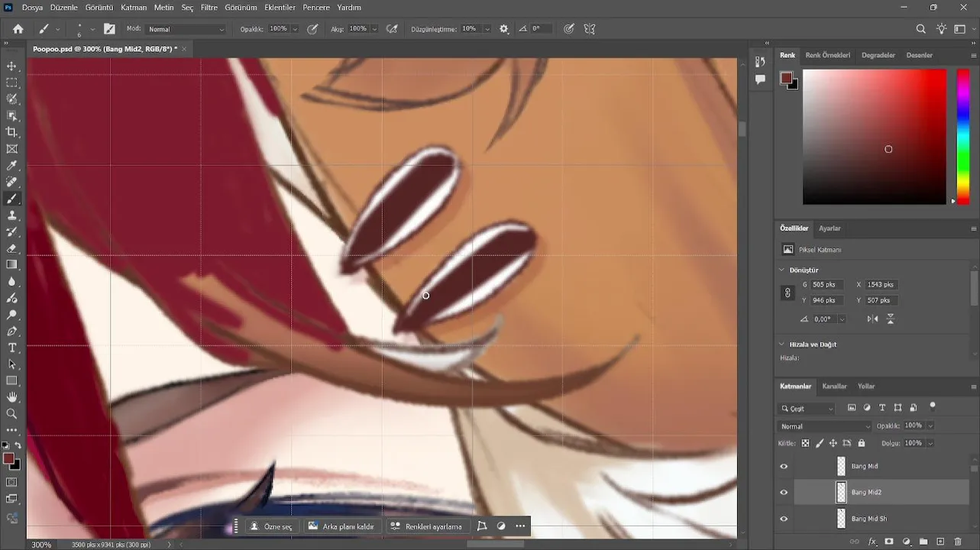Click Arka planı kaldır button

click(341, 526)
